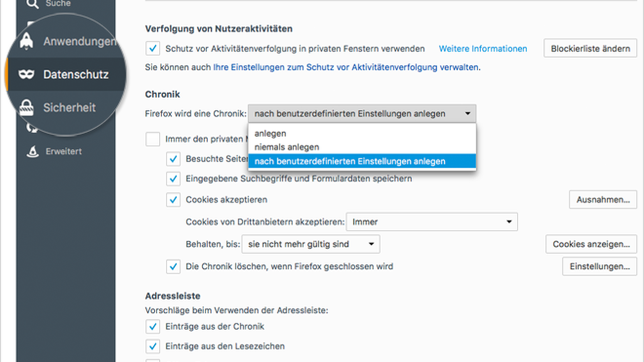
Task: Uncheck Cookies akzeptieren
Action: tap(173, 199)
